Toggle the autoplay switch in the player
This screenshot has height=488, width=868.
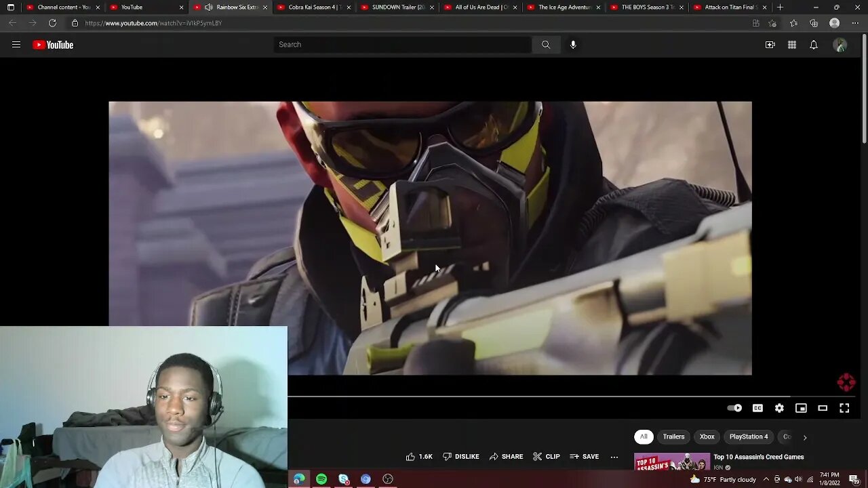click(734, 408)
